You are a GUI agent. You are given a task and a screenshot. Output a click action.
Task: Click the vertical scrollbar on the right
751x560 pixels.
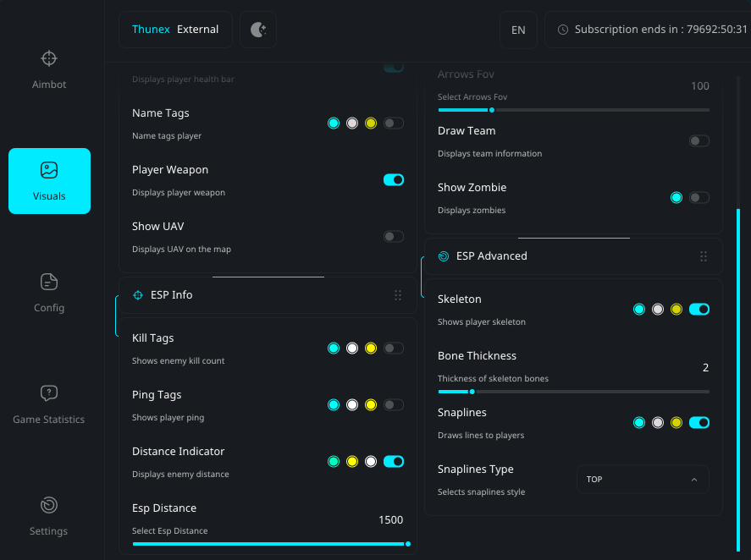738,381
